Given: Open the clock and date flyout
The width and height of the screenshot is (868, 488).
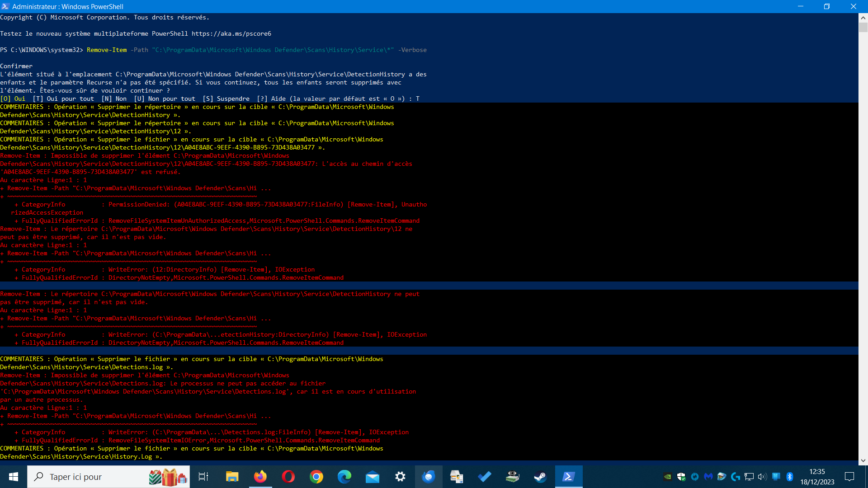Looking at the screenshot, I should coord(817,477).
